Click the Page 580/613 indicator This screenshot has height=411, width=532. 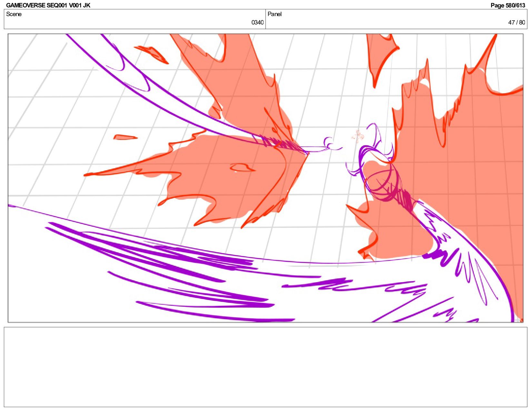[508, 5]
